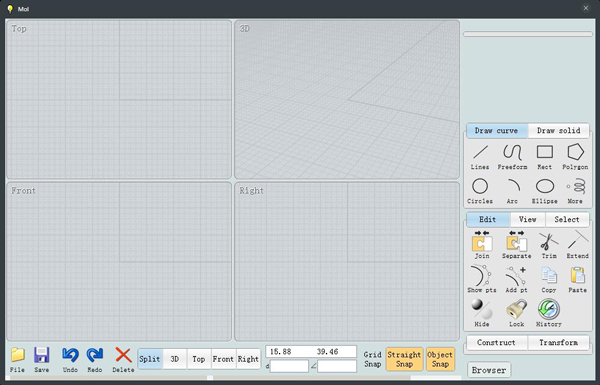Expand the More curves options
Viewport: 600px width, 385px height.
pos(575,191)
